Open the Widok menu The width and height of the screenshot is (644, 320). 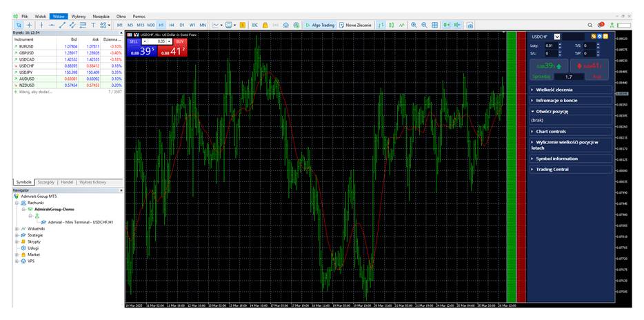[x=40, y=17]
